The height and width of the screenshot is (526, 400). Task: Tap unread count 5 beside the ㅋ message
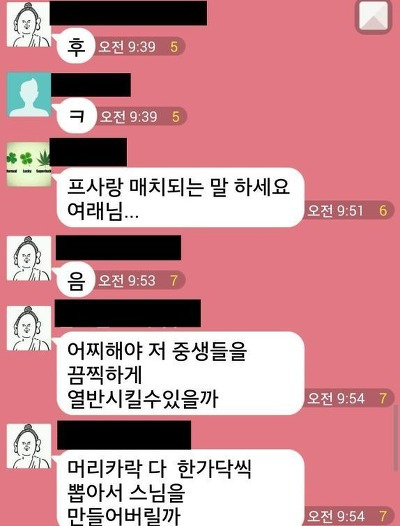176,117
